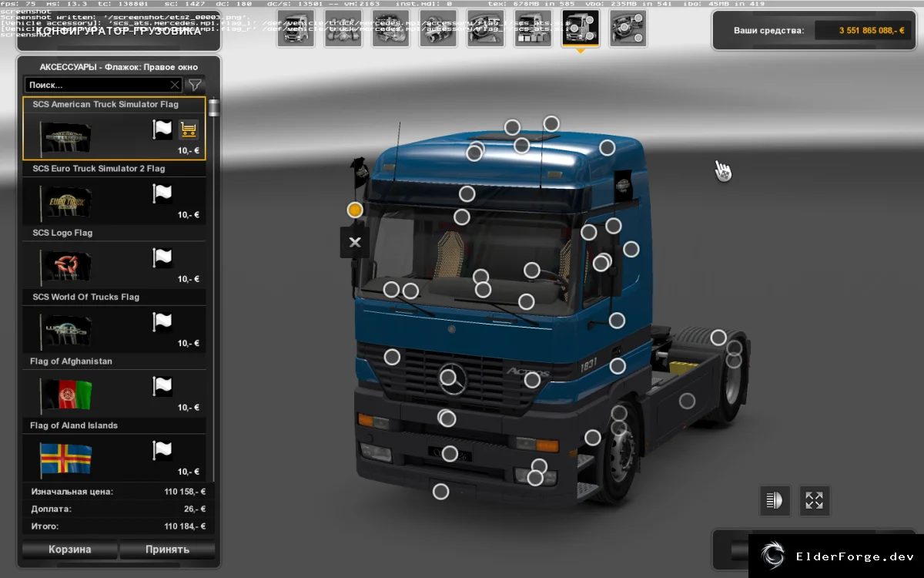Click the Доплата surcharge value 26,- €
Screen dimensions: 924x578
point(195,509)
